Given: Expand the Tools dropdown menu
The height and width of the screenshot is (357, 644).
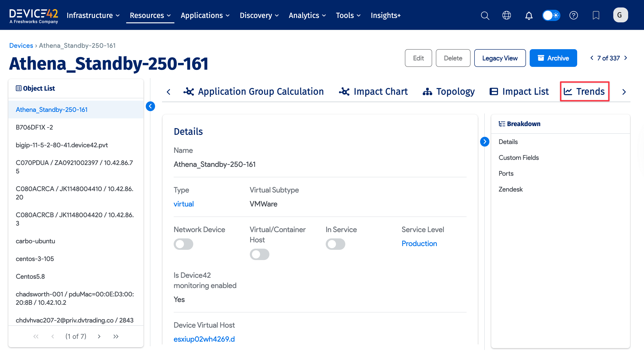Looking at the screenshot, I should [x=348, y=16].
